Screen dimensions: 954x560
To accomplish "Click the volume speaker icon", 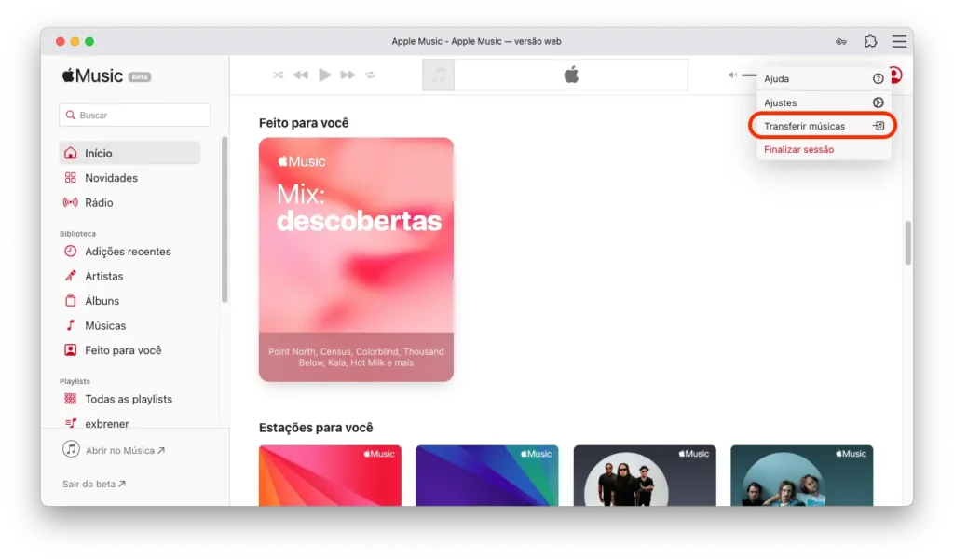I will (x=732, y=75).
